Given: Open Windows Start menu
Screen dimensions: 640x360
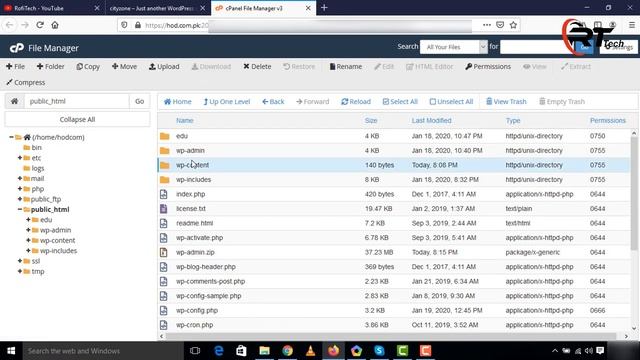Looking at the screenshot, I should [x=11, y=351].
